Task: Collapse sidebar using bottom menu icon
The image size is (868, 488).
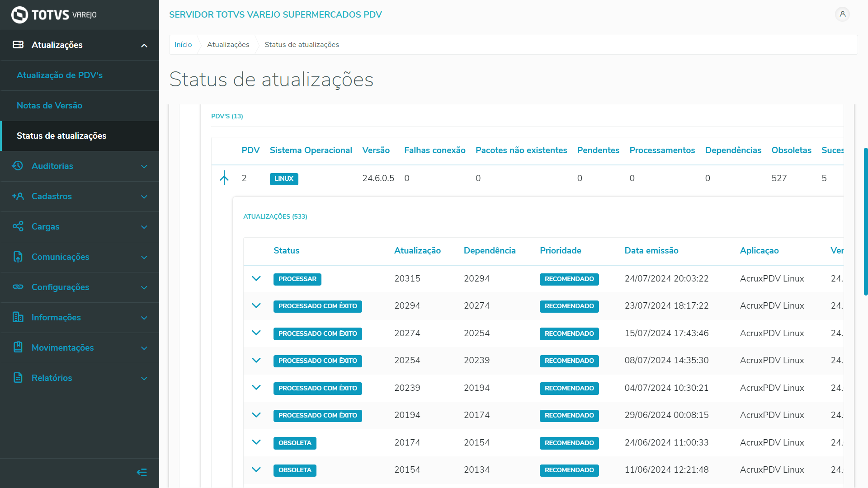Action: [x=142, y=472]
